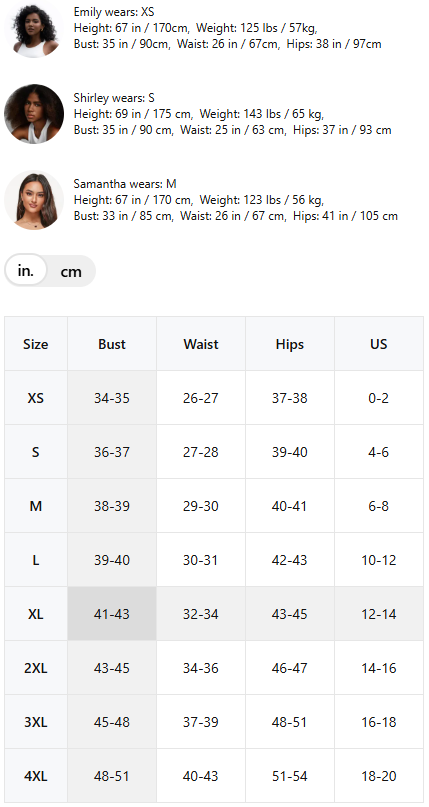Click the US 10-12 cell
The height and width of the screenshot is (807, 429).
379,560
